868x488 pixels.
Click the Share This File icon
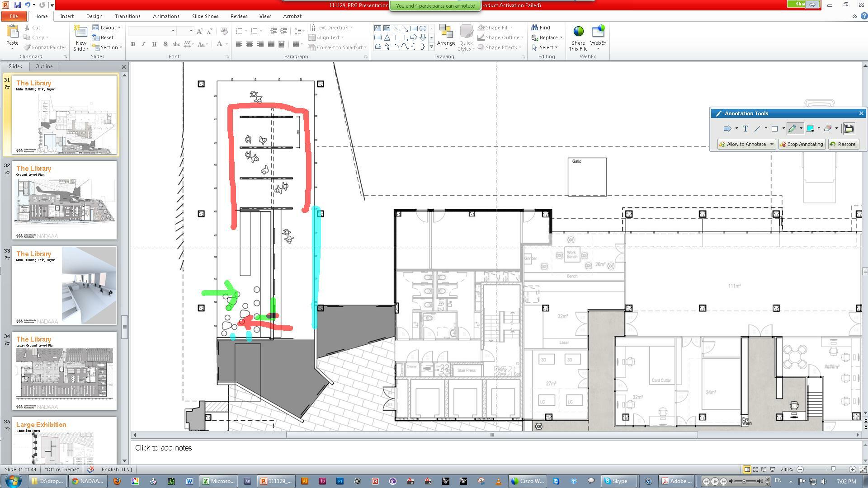tap(578, 38)
